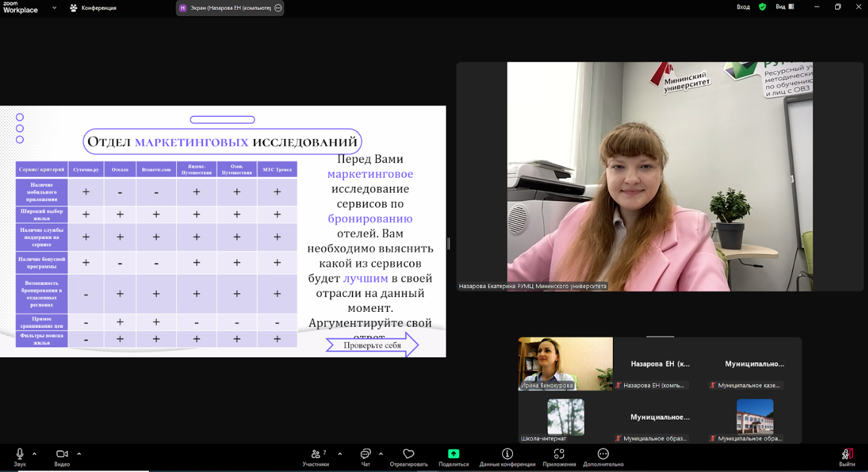
Task: Open Данные конференции info
Action: (x=507, y=457)
